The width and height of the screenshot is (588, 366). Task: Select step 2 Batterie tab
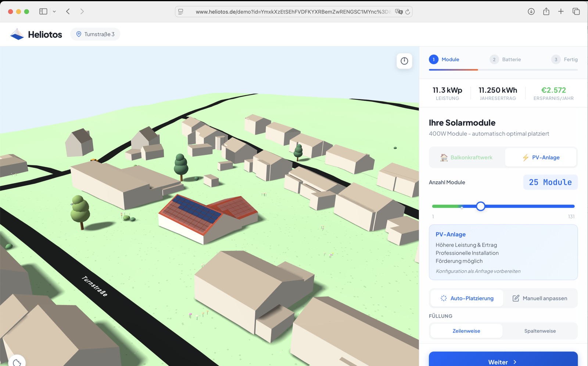[505, 60]
